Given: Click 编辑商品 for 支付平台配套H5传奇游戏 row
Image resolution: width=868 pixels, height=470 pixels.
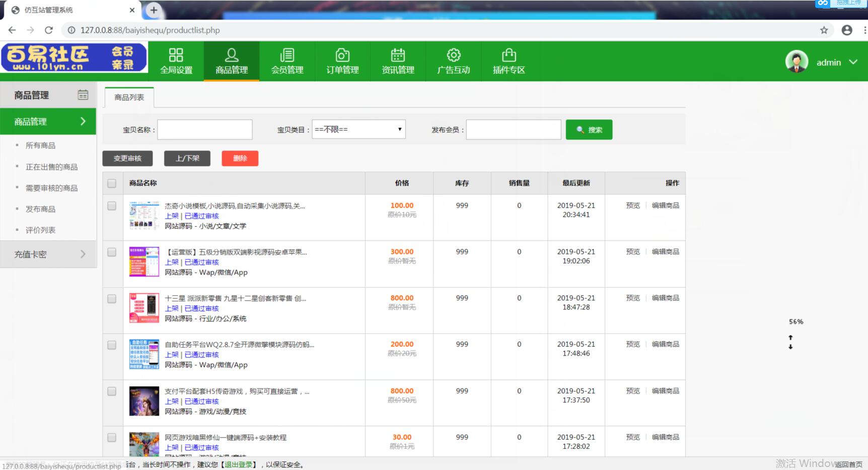Looking at the screenshot, I should (666, 391).
